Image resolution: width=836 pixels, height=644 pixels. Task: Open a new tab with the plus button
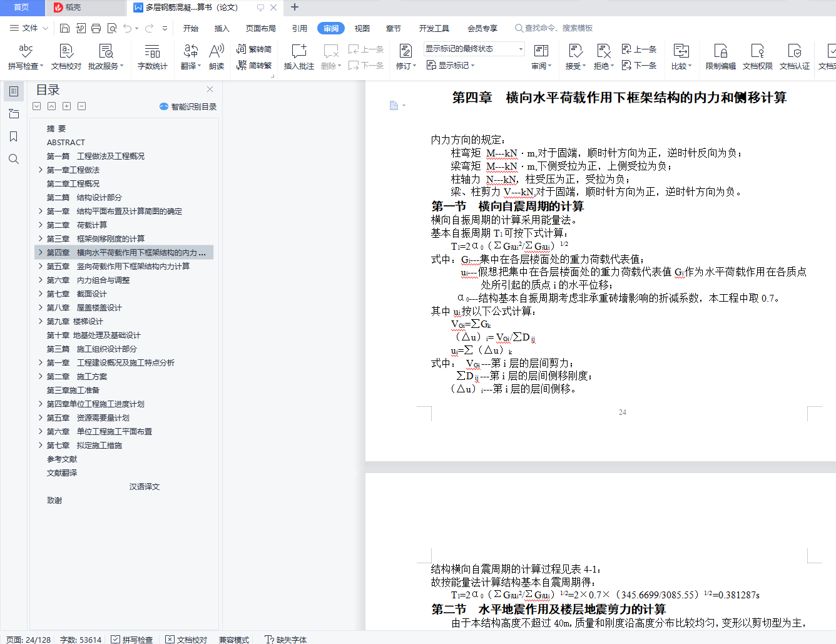[295, 8]
